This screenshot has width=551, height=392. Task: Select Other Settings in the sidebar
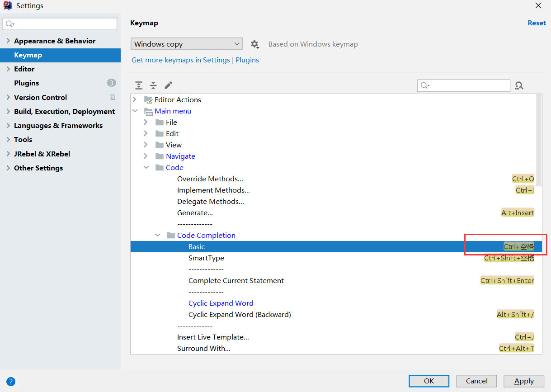(38, 168)
